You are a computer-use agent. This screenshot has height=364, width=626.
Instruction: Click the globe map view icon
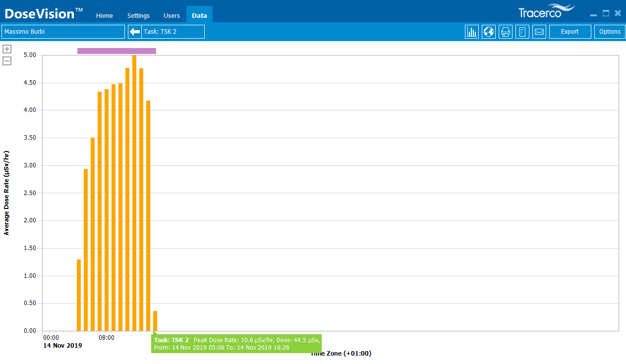pyautogui.click(x=489, y=32)
